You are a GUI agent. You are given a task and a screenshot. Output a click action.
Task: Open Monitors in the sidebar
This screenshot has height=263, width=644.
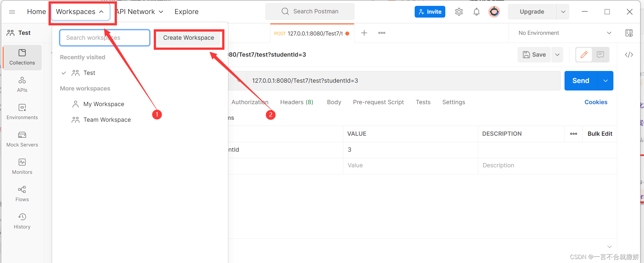coord(22,167)
